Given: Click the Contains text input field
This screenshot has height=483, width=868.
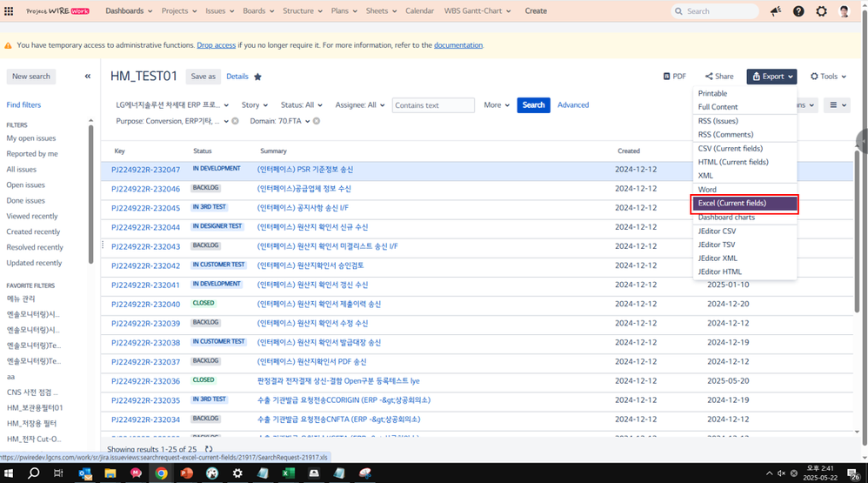Looking at the screenshot, I should pos(433,105).
